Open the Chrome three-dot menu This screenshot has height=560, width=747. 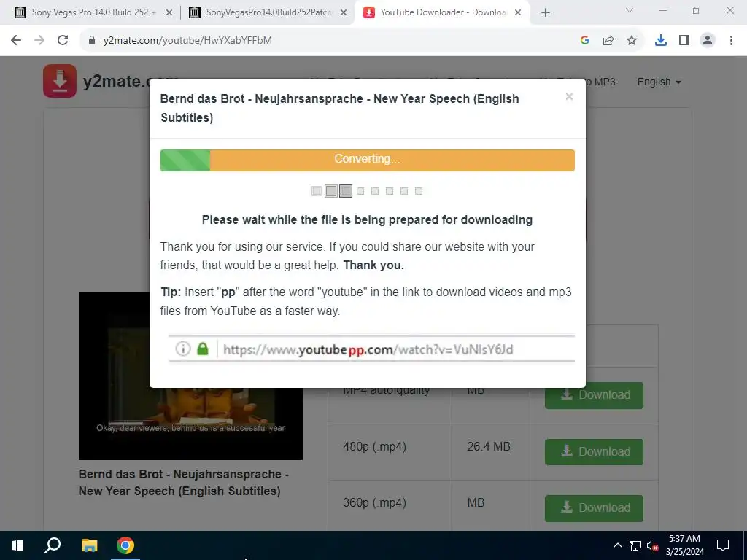(731, 41)
